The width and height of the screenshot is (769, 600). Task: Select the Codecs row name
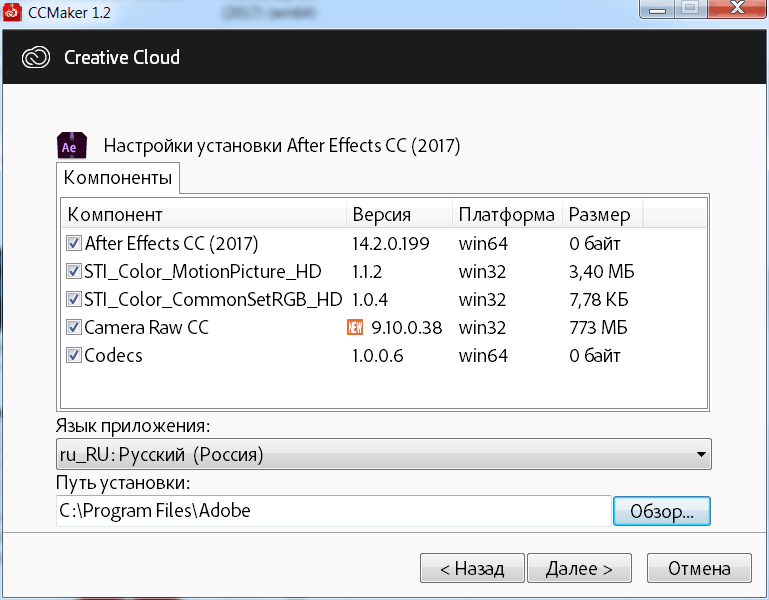pyautogui.click(x=113, y=355)
